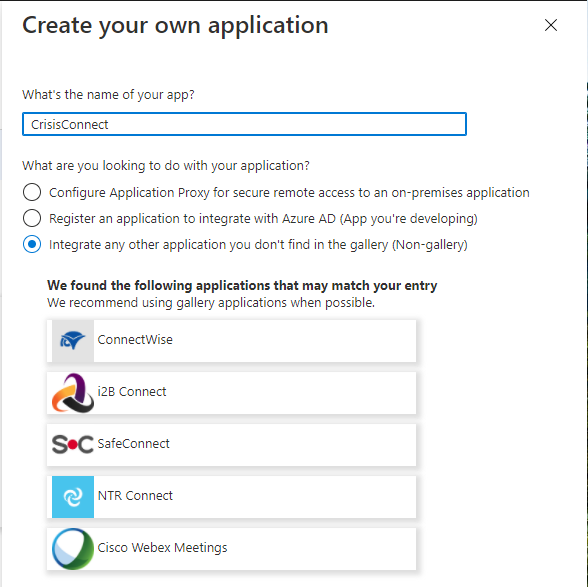Select Configure Application Proxy radio option
The width and height of the screenshot is (588, 587).
click(32, 192)
